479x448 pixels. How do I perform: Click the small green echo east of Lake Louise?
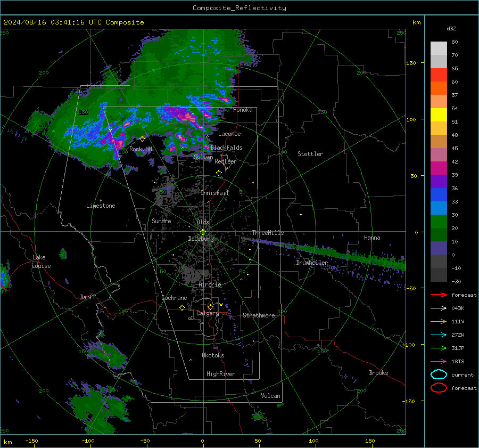click(x=63, y=254)
